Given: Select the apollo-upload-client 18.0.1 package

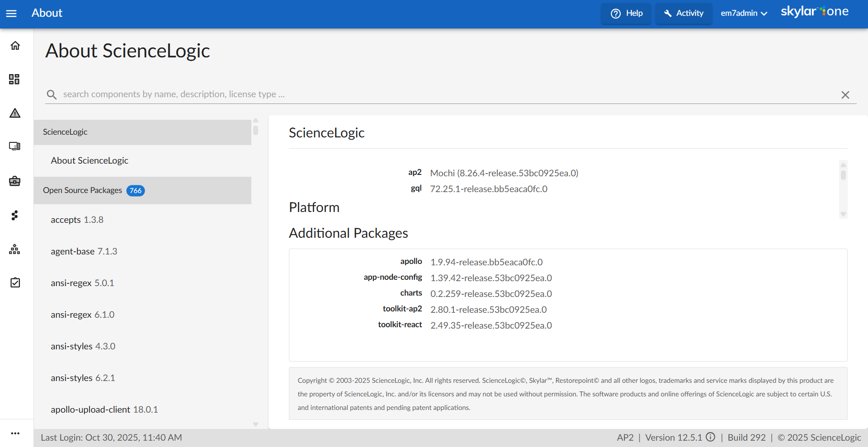Looking at the screenshot, I should click(x=104, y=409).
